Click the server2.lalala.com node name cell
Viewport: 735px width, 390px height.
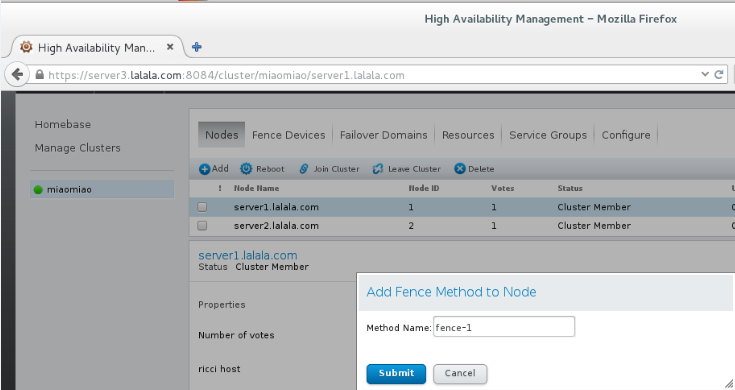276,225
